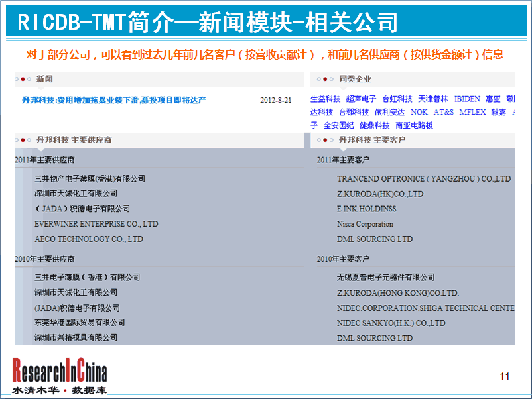Click the IBIDEN company link

467,99
